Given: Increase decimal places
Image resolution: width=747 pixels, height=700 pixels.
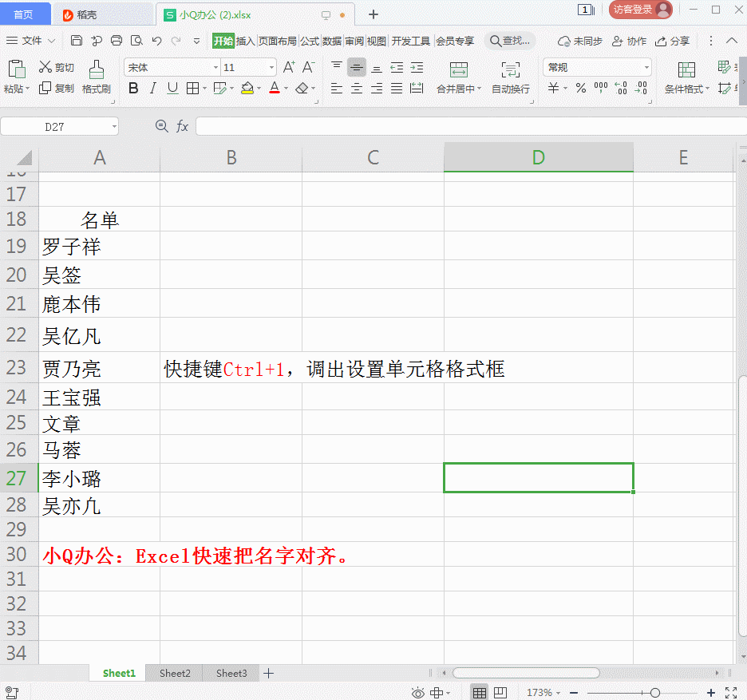Looking at the screenshot, I should pyautogui.click(x=621, y=88).
